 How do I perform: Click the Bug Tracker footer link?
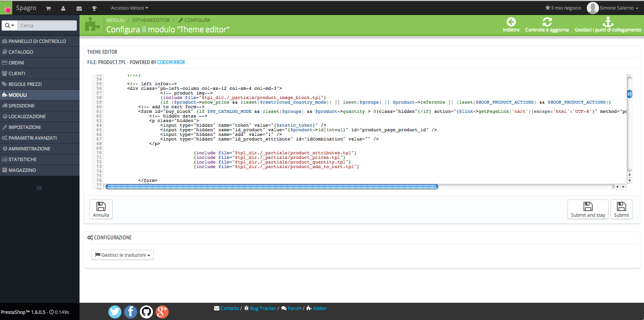point(263,308)
